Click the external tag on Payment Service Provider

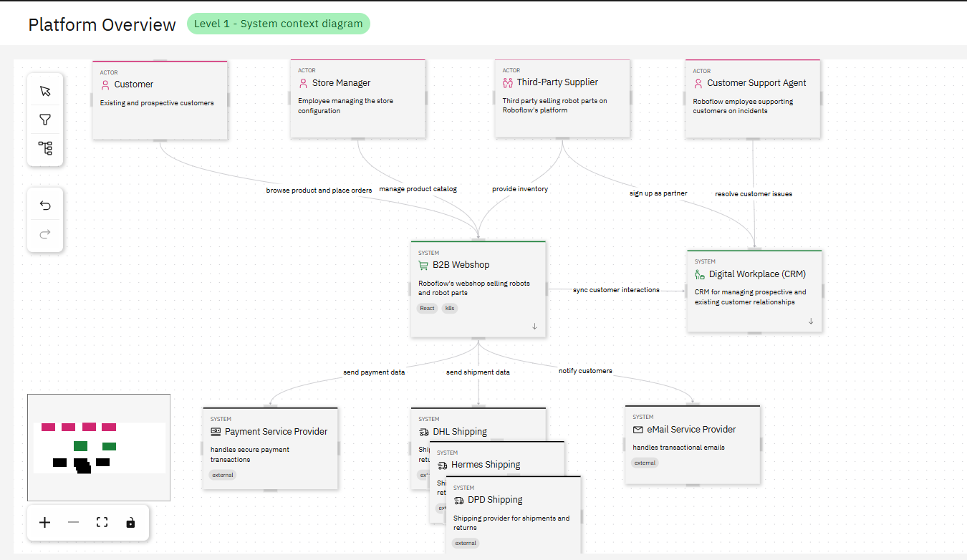(223, 475)
